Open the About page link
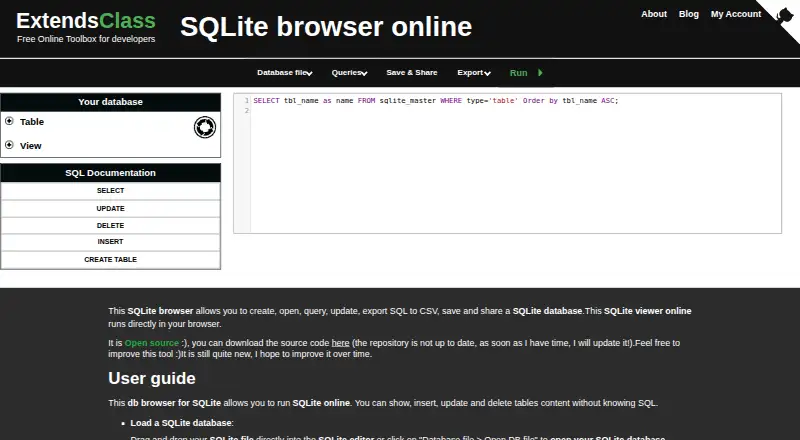 [654, 14]
